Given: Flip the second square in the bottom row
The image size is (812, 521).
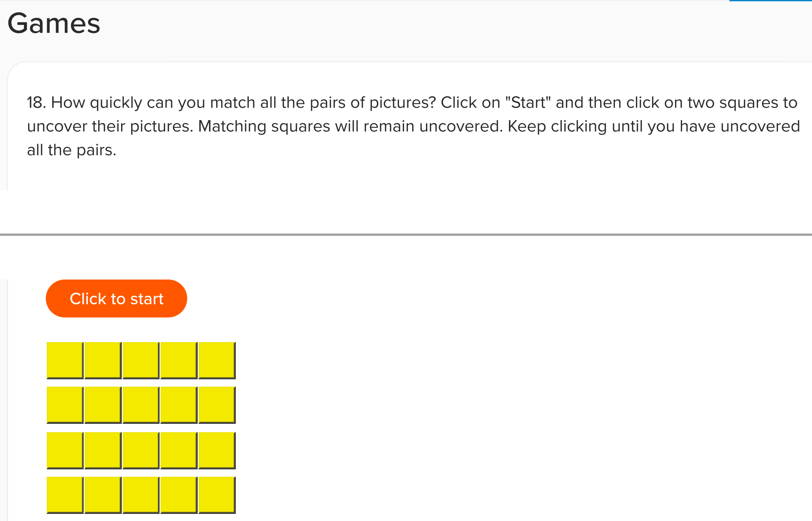Looking at the screenshot, I should click(103, 495).
